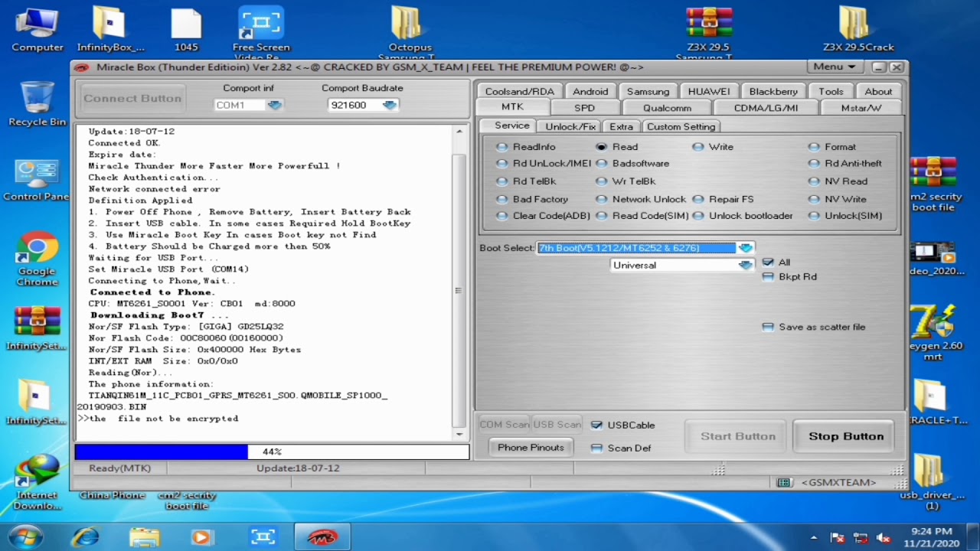Open Windows Explorer from taskbar

click(x=144, y=537)
